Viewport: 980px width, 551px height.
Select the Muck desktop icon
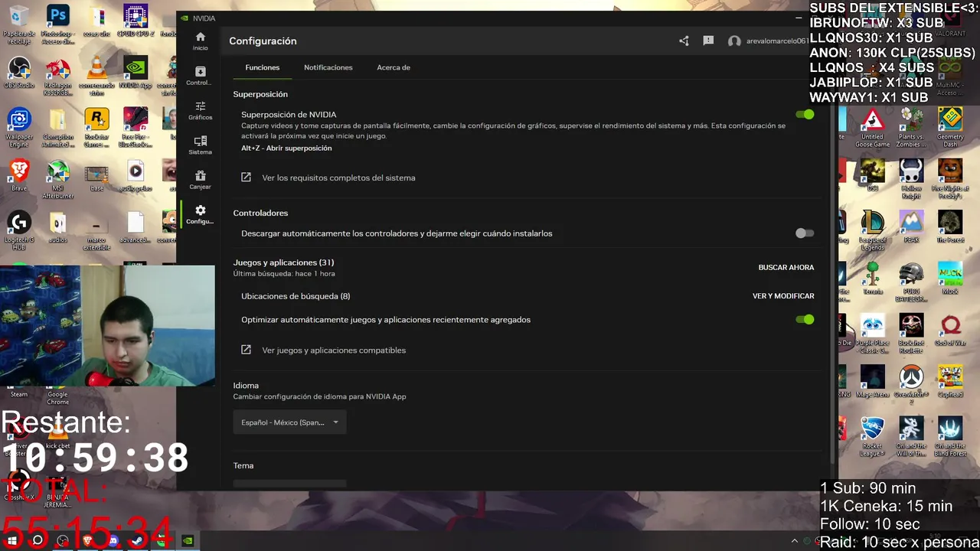click(x=950, y=277)
